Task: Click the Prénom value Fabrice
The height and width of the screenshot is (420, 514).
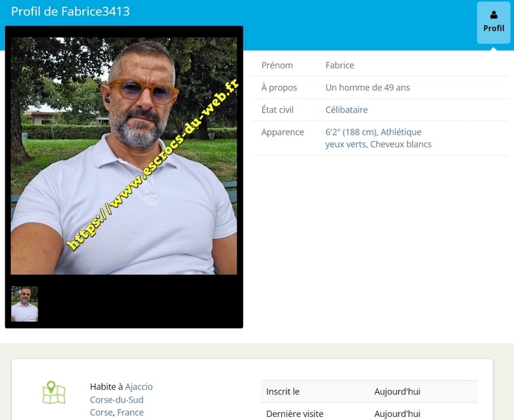Action: (339, 65)
